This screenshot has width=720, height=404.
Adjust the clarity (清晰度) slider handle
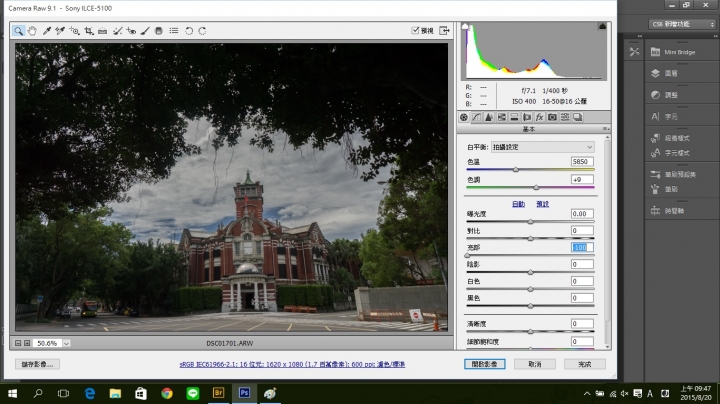coord(530,331)
